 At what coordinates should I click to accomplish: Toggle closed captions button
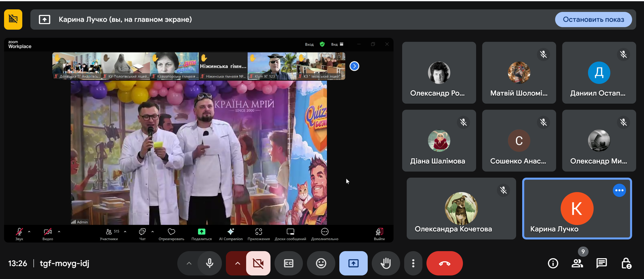click(288, 263)
